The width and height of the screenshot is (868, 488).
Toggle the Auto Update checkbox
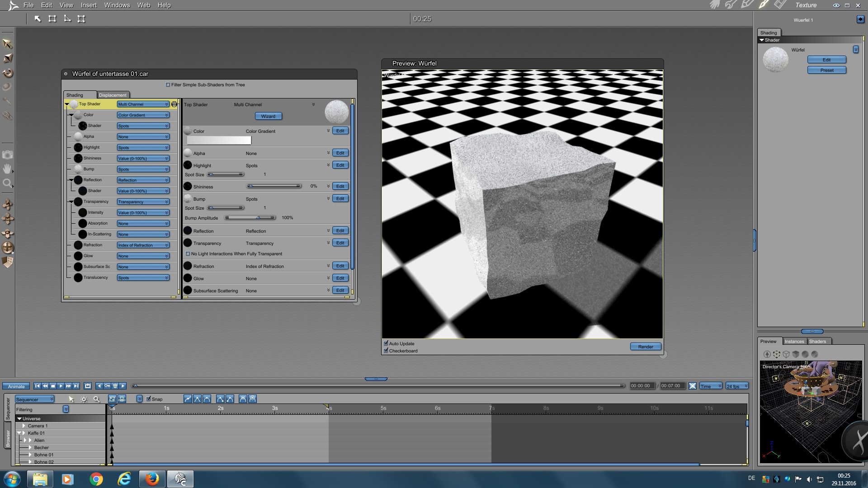[x=386, y=343]
